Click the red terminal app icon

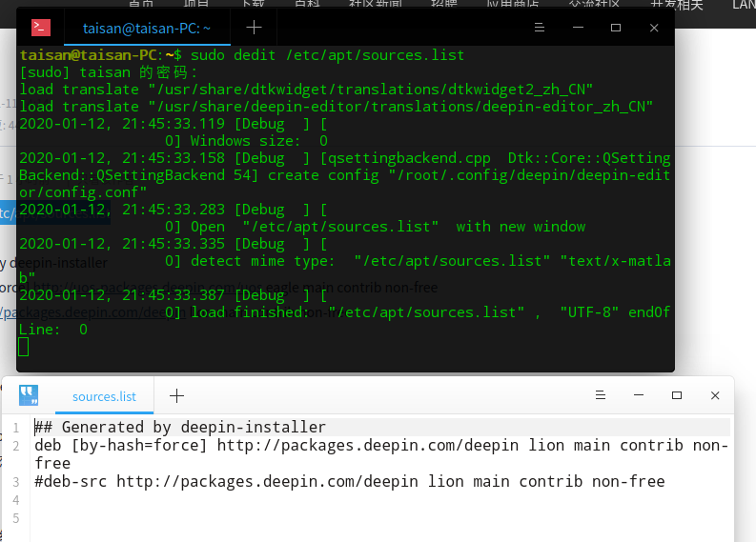pyautogui.click(x=41, y=28)
